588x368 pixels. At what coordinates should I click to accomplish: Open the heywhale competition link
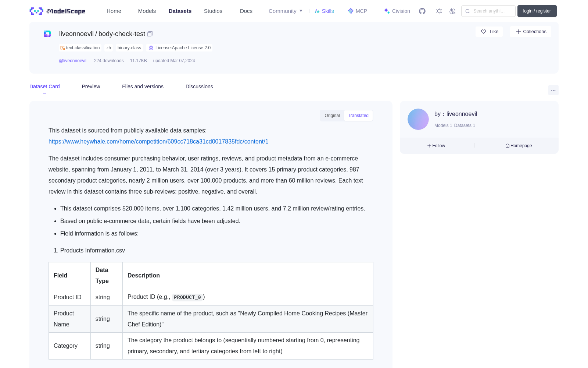pos(158,142)
